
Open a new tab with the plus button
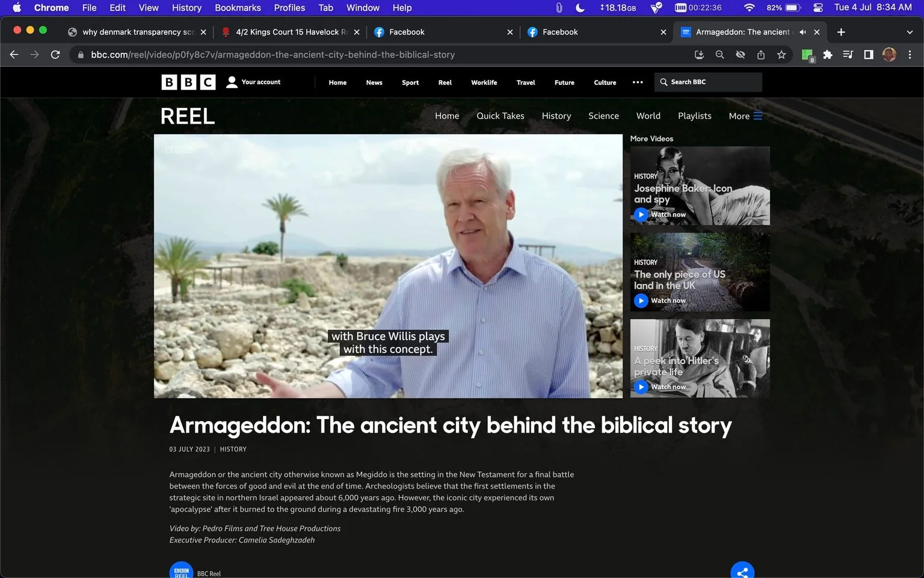[841, 32]
